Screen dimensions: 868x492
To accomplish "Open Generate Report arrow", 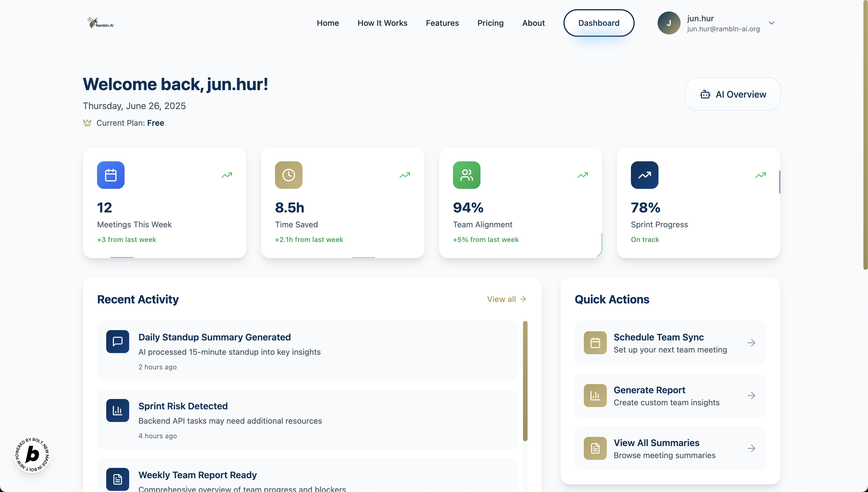I will pyautogui.click(x=751, y=395).
